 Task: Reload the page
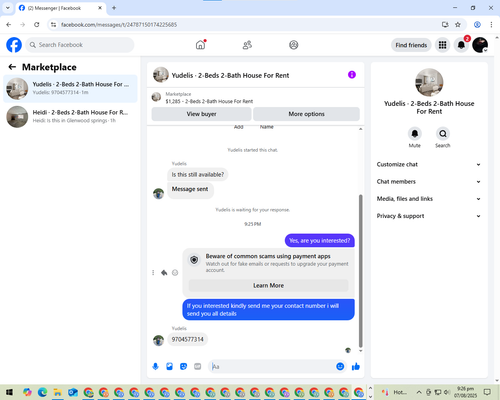click(37, 25)
